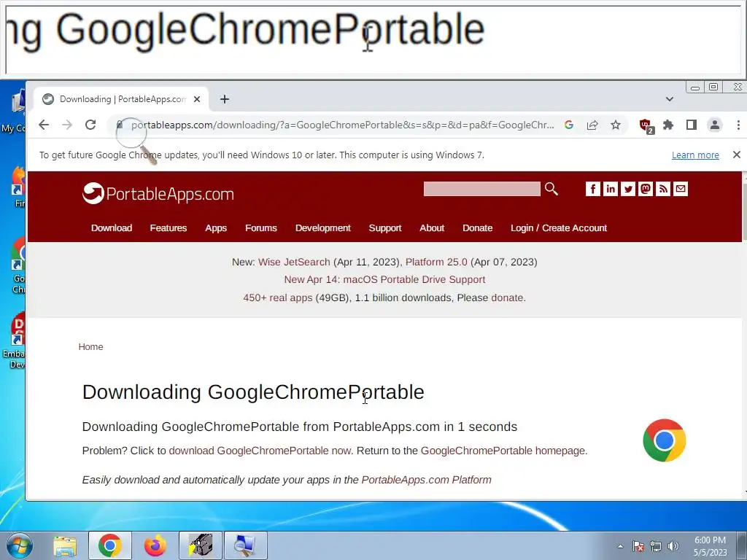Image resolution: width=747 pixels, height=560 pixels.
Task: Click download GoogleChromePortable now link
Action: click(x=260, y=451)
